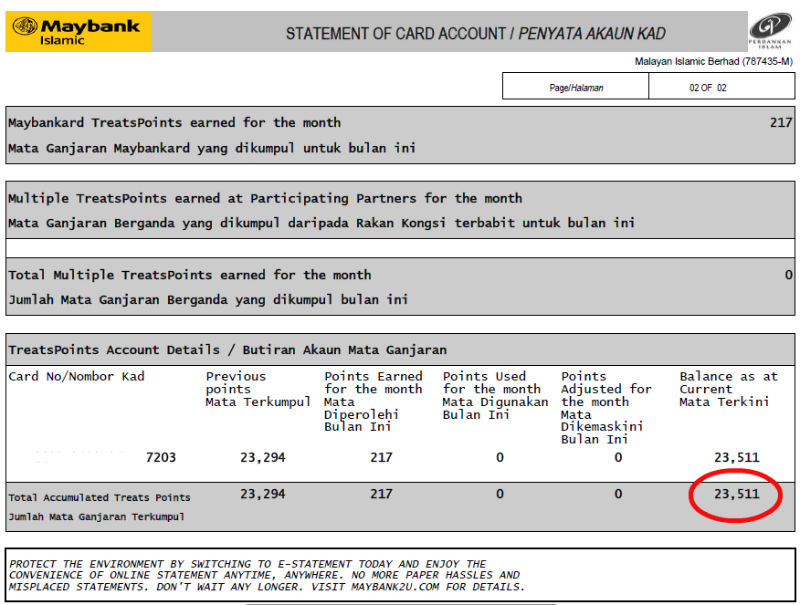Click 'Points Adjusted for the month' column header
This screenshot has width=800, height=605.
pos(607,408)
